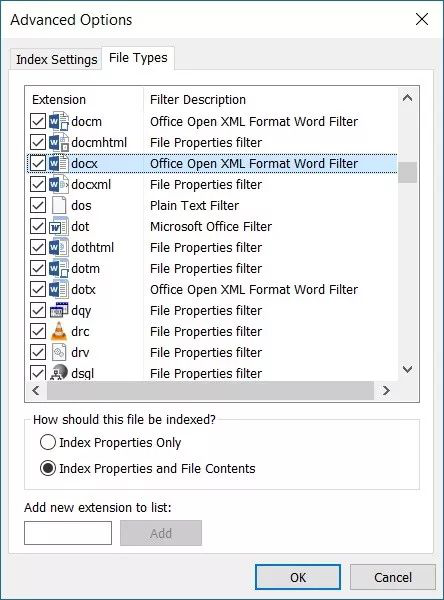Image resolution: width=444 pixels, height=600 pixels.
Task: Uncheck the docmhtml extension checkbox
Action: coord(38,143)
